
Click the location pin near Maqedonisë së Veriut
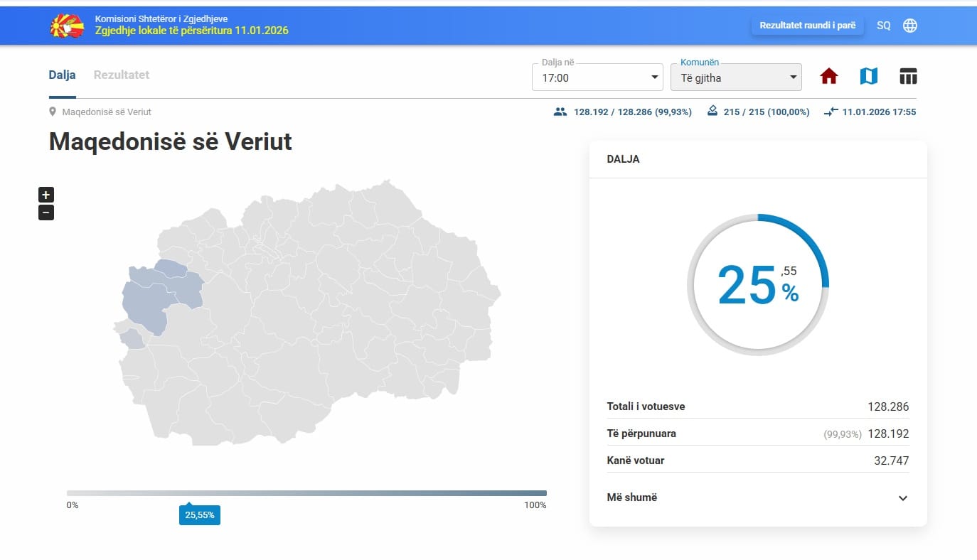[53, 111]
